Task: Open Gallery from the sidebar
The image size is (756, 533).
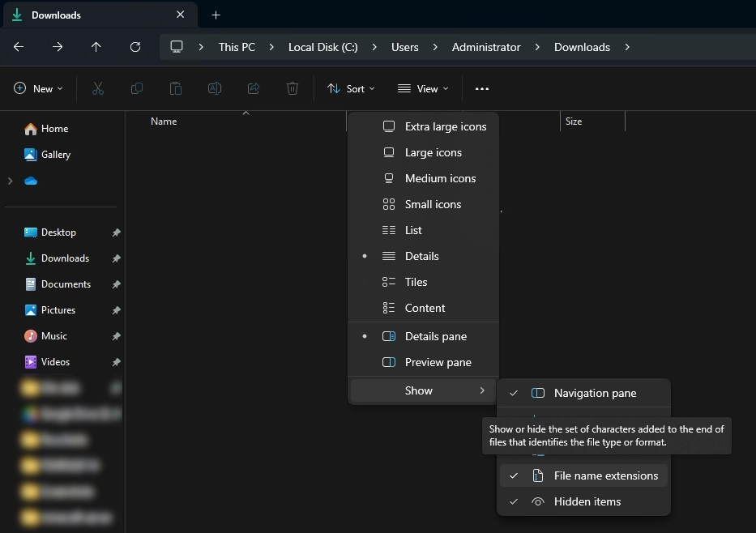Action: (54, 155)
